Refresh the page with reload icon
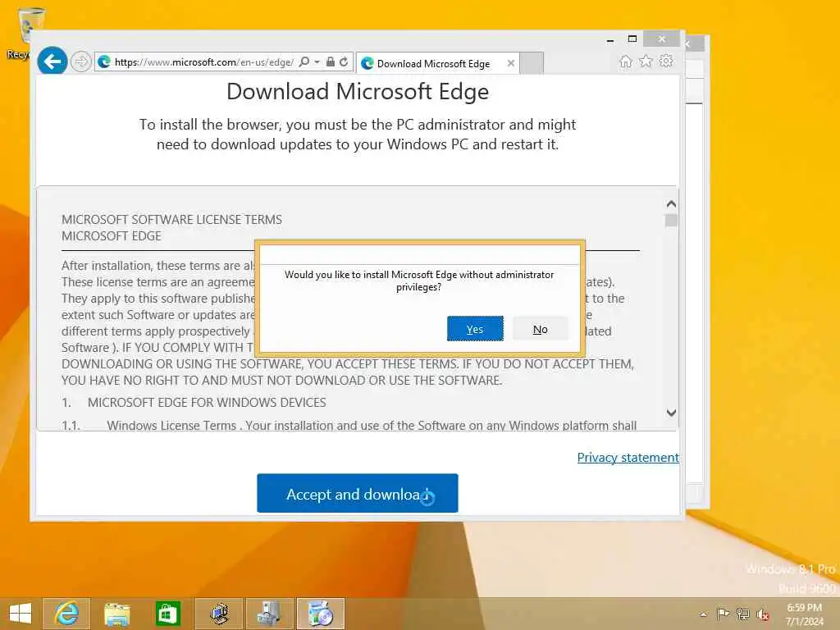840x630 pixels. click(344, 62)
